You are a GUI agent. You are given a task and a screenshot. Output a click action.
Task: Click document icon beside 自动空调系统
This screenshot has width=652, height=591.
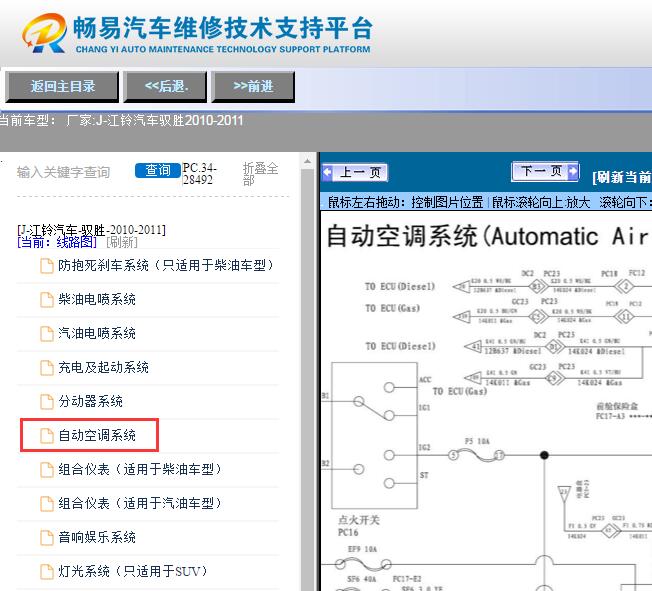pyautogui.click(x=47, y=435)
